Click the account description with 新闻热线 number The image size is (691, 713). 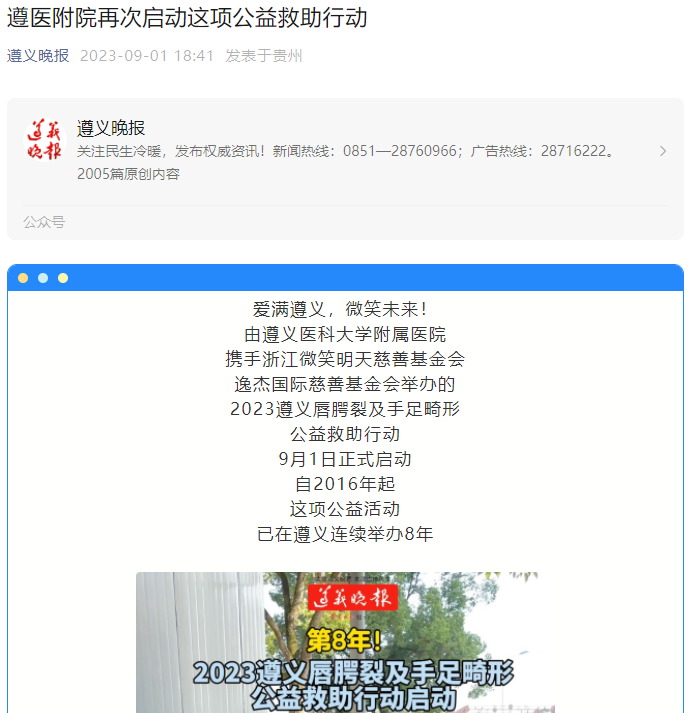click(x=346, y=151)
